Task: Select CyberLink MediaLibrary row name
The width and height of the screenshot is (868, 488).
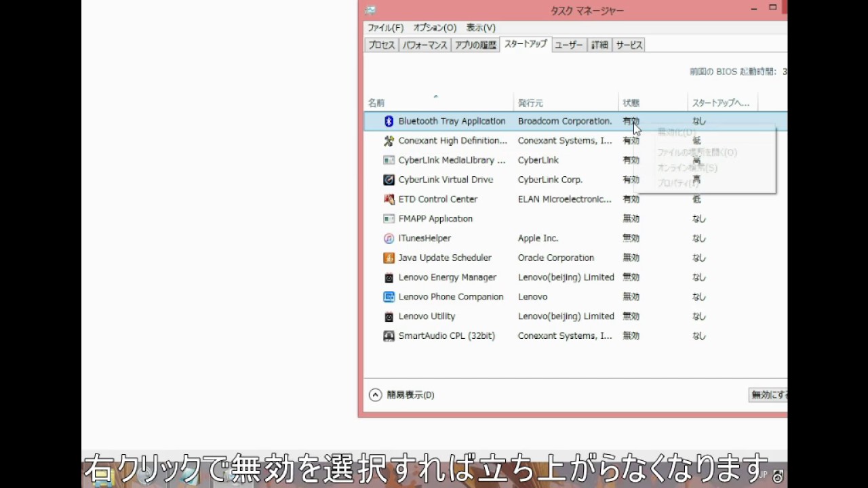Action: (452, 161)
